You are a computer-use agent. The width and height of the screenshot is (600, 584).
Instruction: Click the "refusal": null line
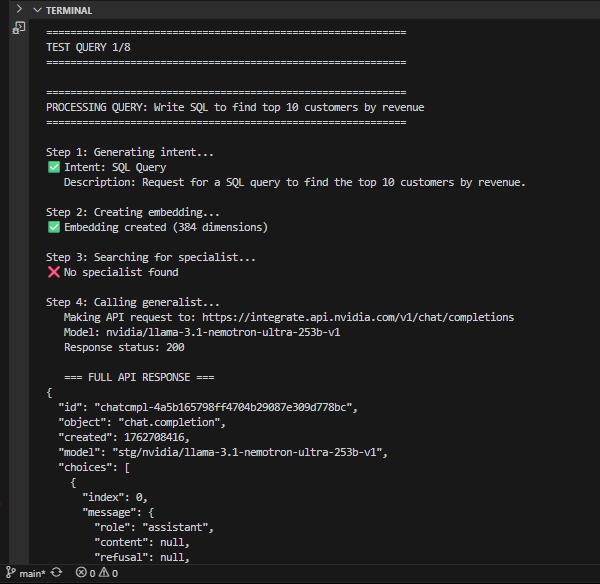pyautogui.click(x=142, y=557)
